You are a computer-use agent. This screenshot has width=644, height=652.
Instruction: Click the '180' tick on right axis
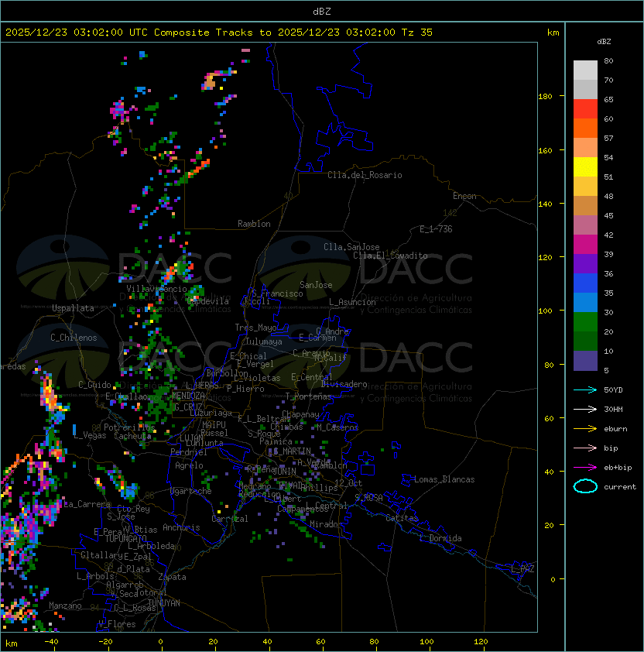coord(545,97)
